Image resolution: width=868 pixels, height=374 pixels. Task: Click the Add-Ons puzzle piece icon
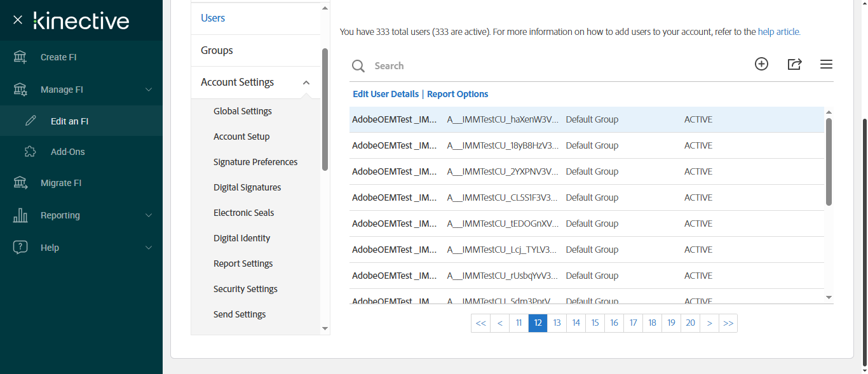point(31,152)
